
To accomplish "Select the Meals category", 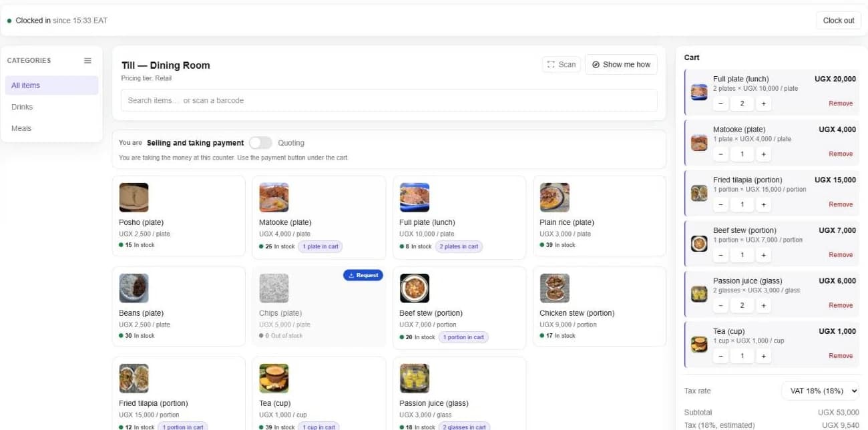I will [51, 128].
